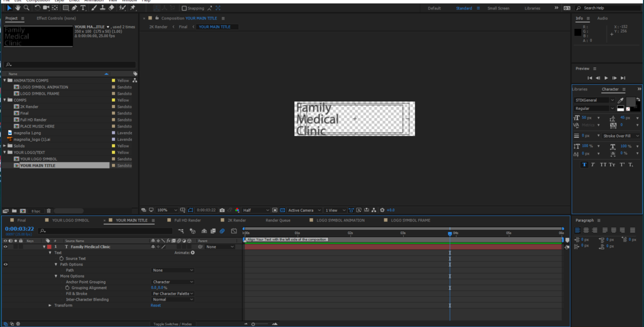Select the Zoom magnifier tool
The width and height of the screenshot is (644, 327).
tap(27, 8)
